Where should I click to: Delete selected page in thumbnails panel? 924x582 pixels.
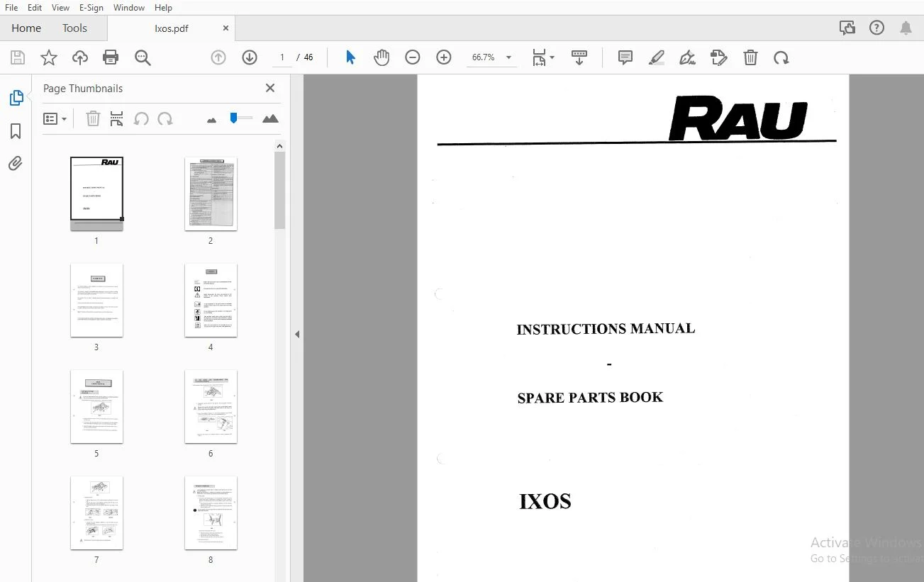coord(93,119)
